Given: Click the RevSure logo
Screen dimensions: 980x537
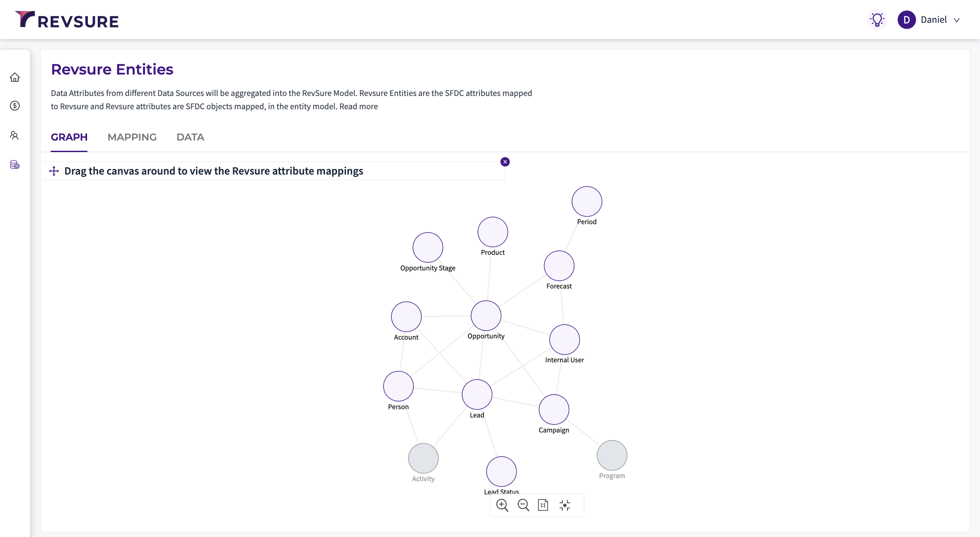Looking at the screenshot, I should [x=67, y=19].
